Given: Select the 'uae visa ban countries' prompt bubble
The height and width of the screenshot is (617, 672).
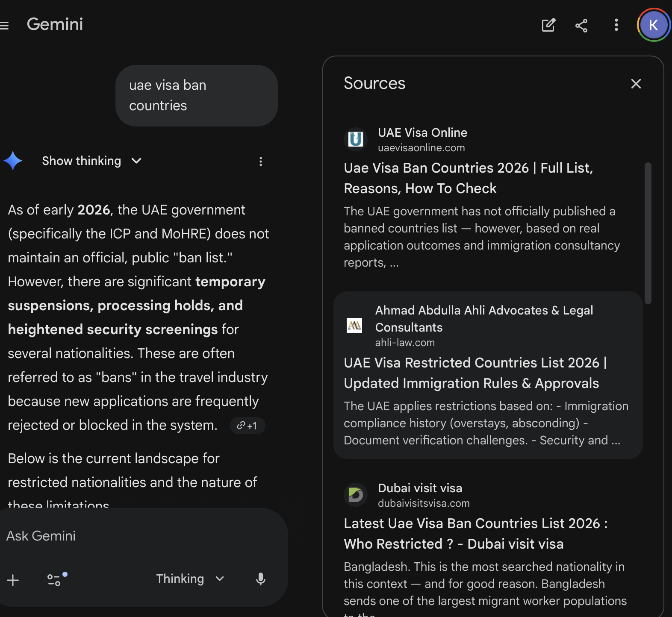Looking at the screenshot, I should coord(197,96).
